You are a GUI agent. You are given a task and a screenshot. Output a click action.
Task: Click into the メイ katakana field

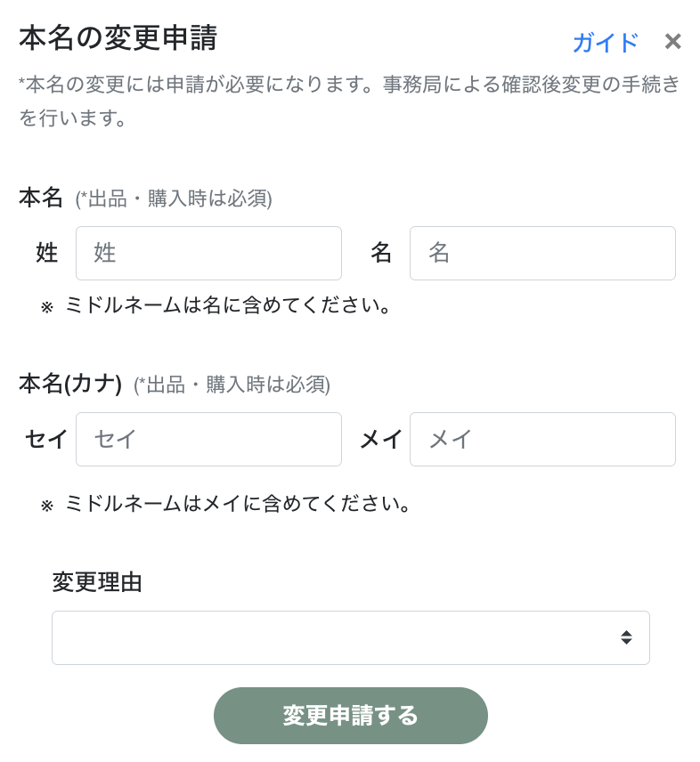[542, 439]
